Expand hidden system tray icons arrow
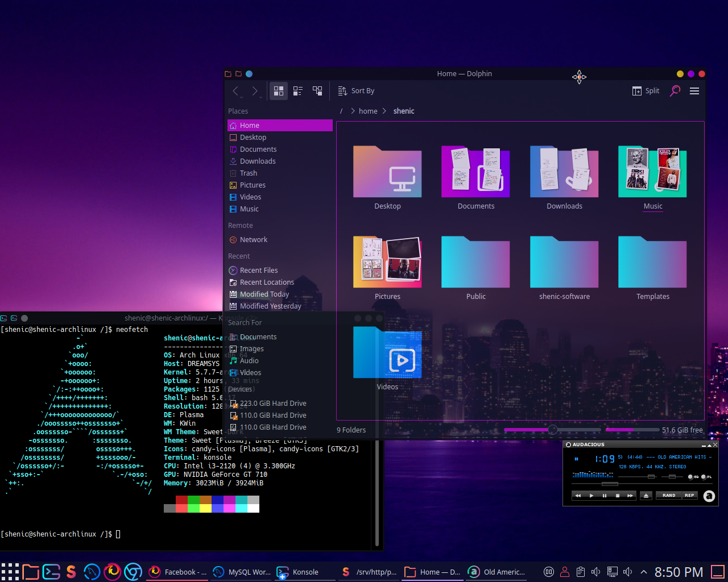This screenshot has height=582, width=728. tap(643, 572)
